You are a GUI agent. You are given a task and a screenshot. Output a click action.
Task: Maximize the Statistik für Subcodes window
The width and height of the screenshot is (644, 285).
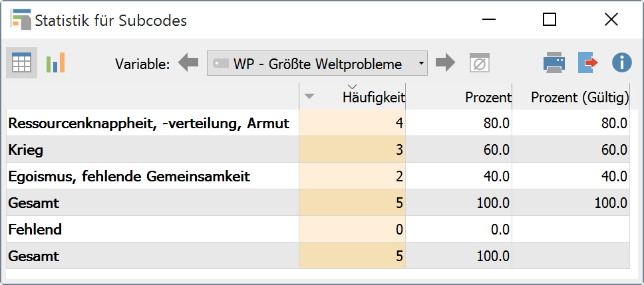(550, 20)
